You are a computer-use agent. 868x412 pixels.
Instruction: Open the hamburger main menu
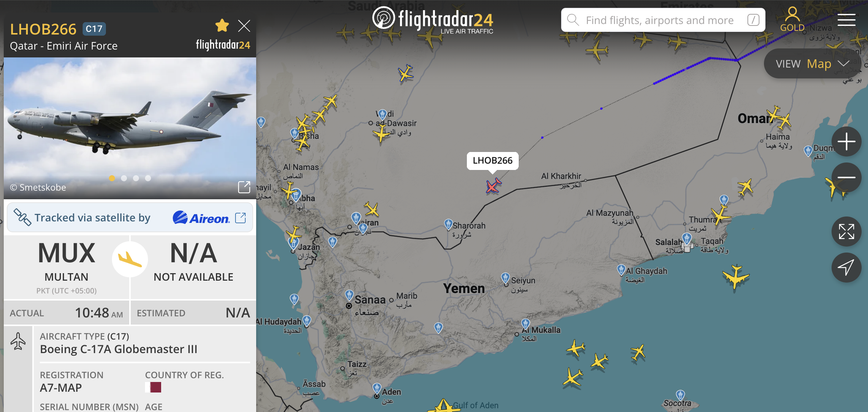[x=847, y=20]
